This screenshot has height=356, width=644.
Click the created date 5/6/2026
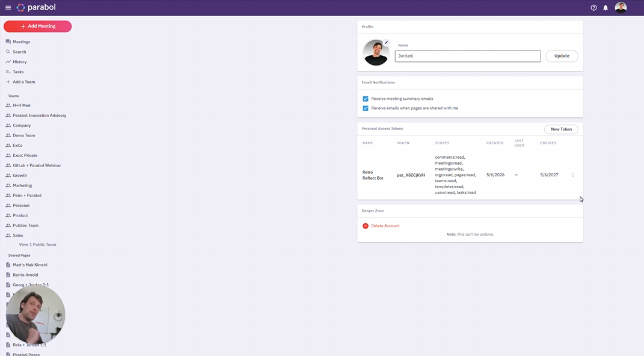tap(495, 175)
